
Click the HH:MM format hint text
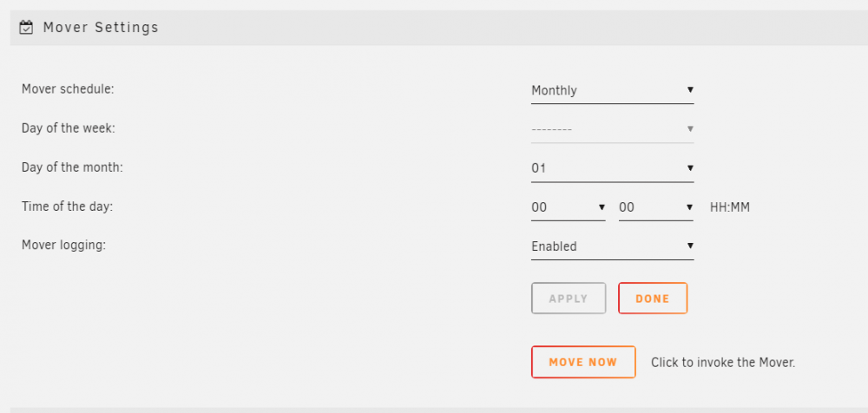(730, 207)
